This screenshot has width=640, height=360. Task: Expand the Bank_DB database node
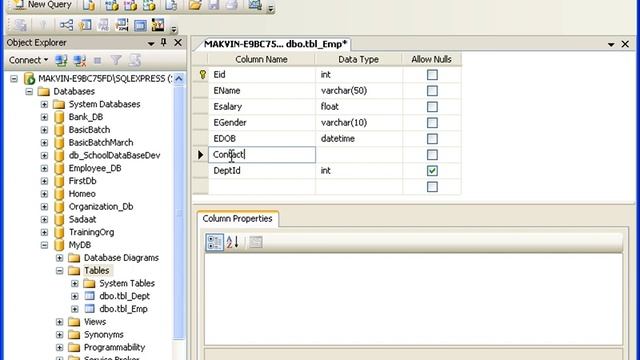44,117
